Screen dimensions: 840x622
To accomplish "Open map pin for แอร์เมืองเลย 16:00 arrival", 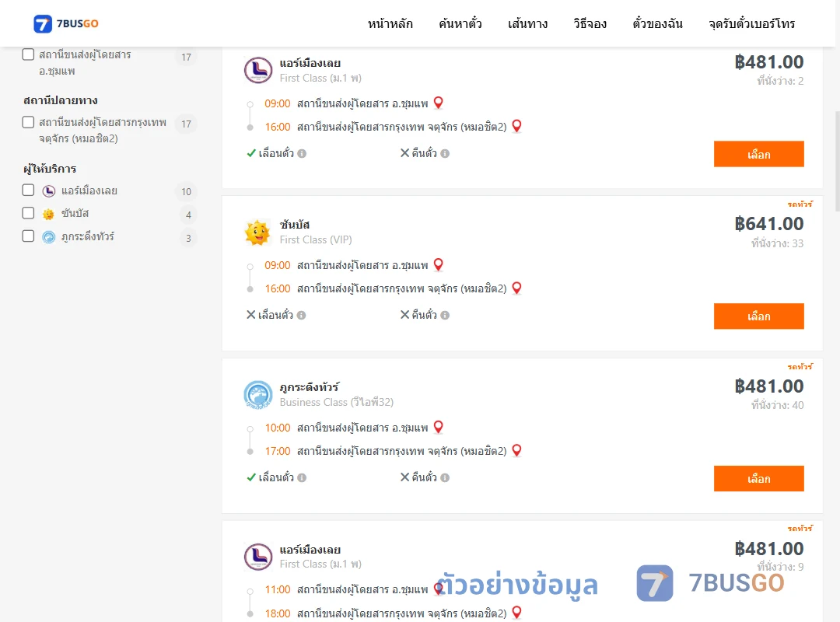I will (516, 126).
